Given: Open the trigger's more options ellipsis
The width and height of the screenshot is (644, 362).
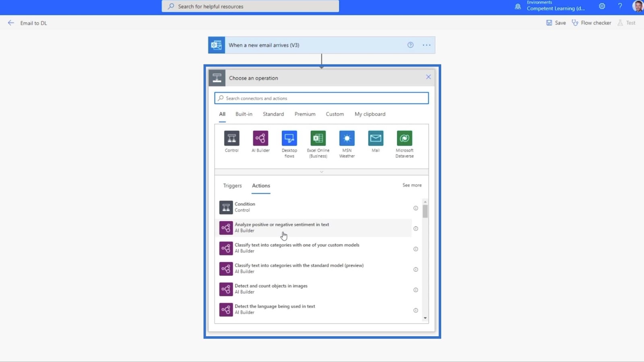Looking at the screenshot, I should tap(427, 45).
